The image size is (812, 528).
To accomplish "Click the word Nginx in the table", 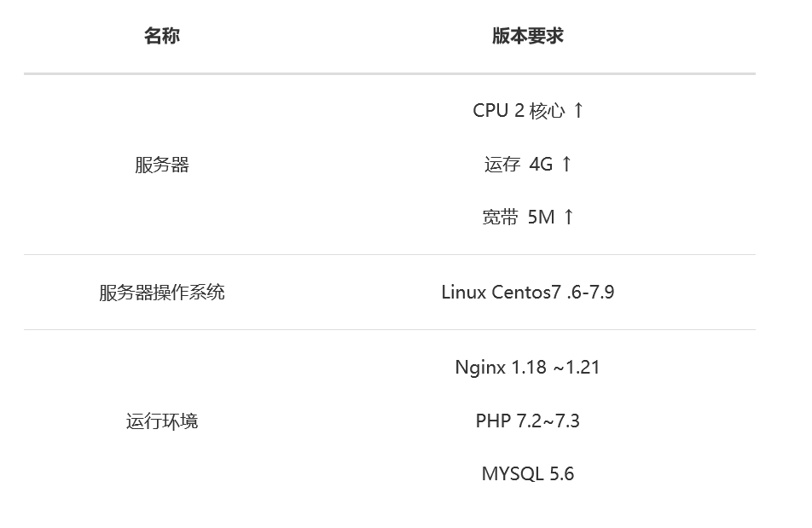I will coord(480,368).
